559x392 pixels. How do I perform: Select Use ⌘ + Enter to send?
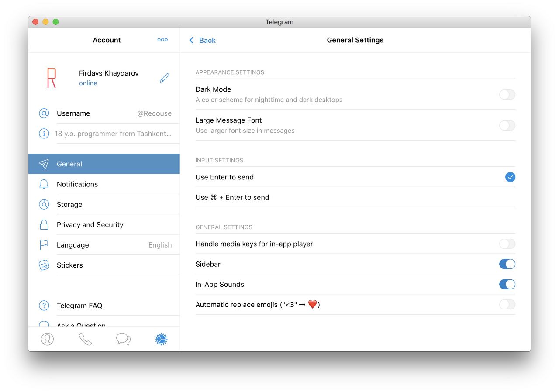click(x=355, y=197)
